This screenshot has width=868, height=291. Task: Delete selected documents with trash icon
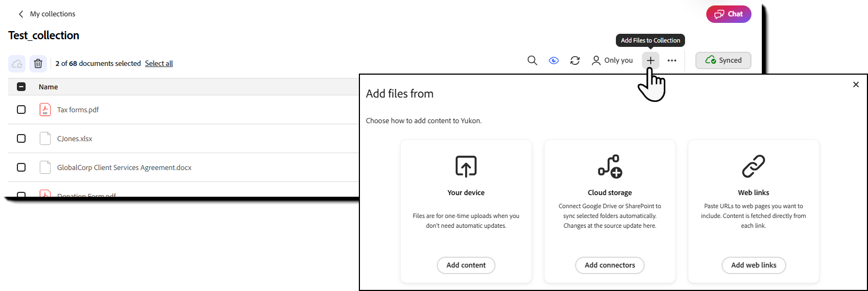click(x=38, y=64)
